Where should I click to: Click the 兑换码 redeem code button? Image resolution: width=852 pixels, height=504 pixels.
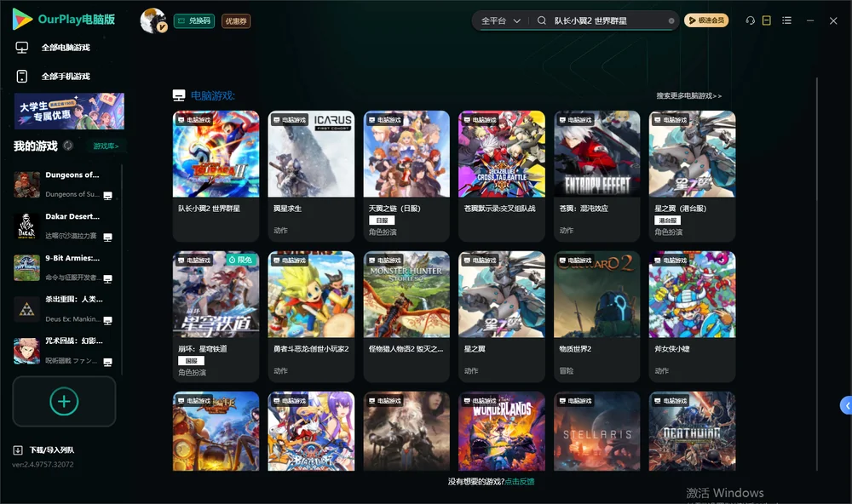point(194,21)
